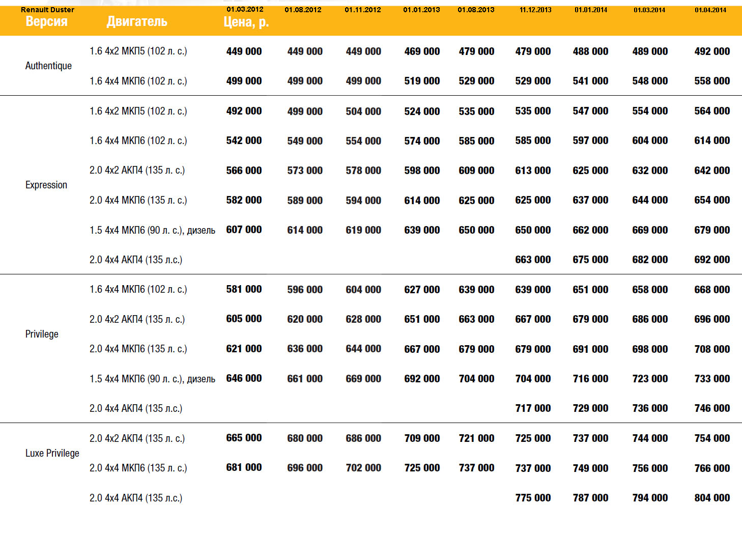Click price 488 000 in Authentique 4x2 row
742x560 pixels.
(x=590, y=51)
